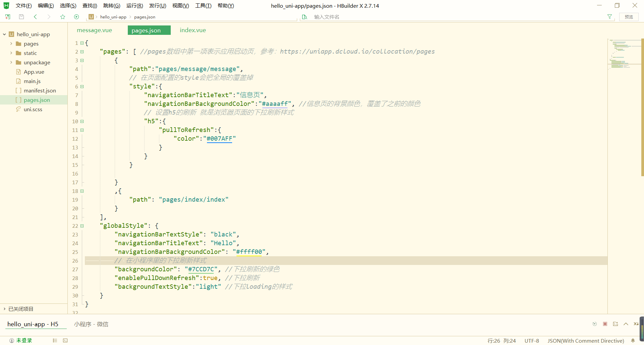The height and width of the screenshot is (345, 644).
Task: Expand the closed projects section (已关闭项目)
Action: (x=4, y=309)
